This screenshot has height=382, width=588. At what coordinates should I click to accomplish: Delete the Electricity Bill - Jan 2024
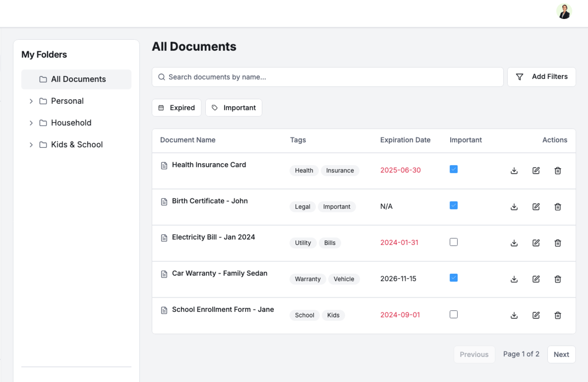[x=557, y=243]
